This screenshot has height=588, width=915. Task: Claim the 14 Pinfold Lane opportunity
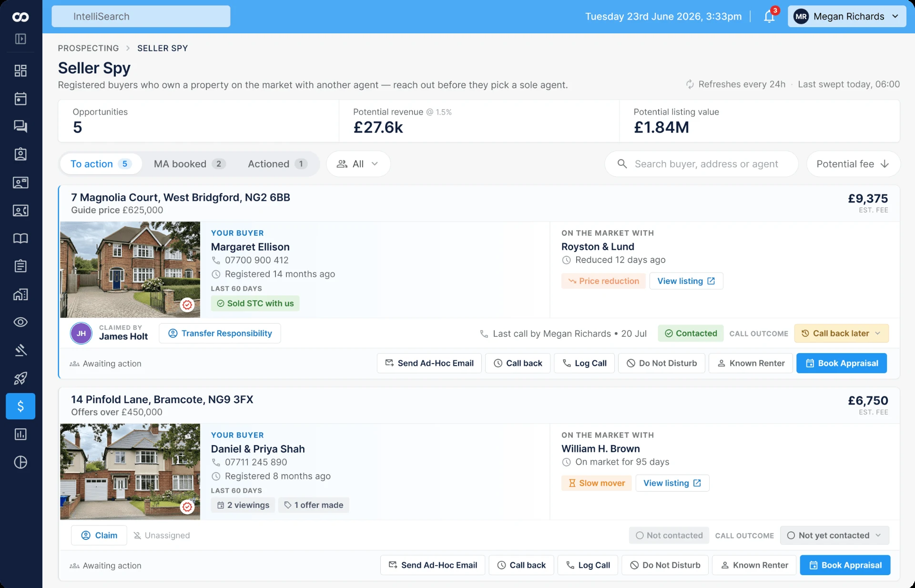pos(99,536)
